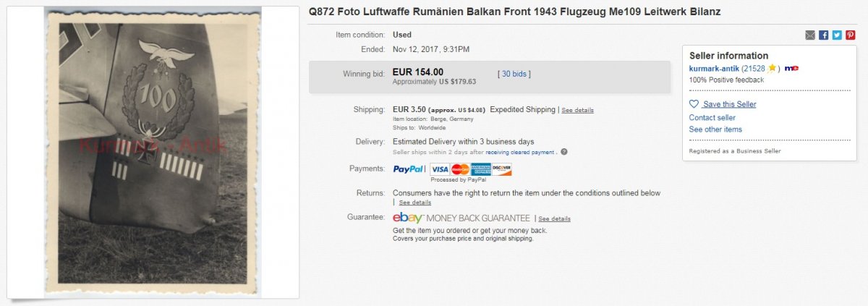View guarantee 'See details' link

554,218
